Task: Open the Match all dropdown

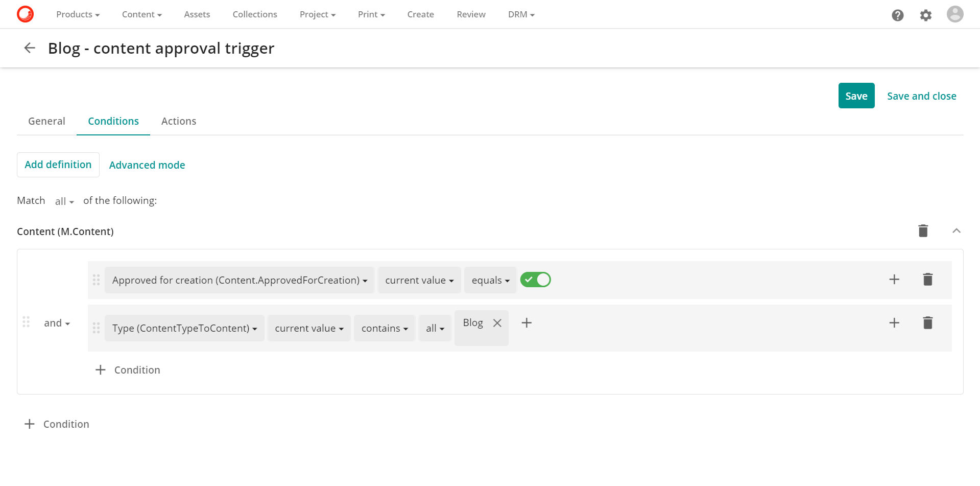Action: [63, 201]
